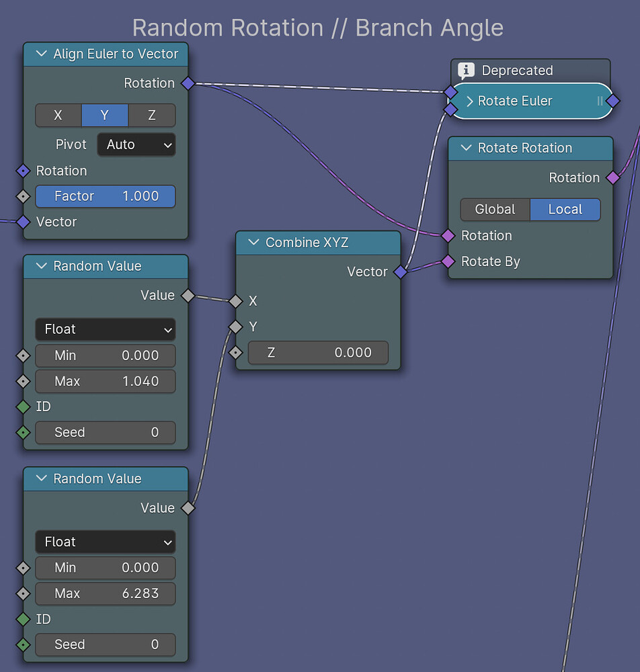
Task: Click the Rotate By input socket on Rotate Rotation
Action: (x=448, y=262)
